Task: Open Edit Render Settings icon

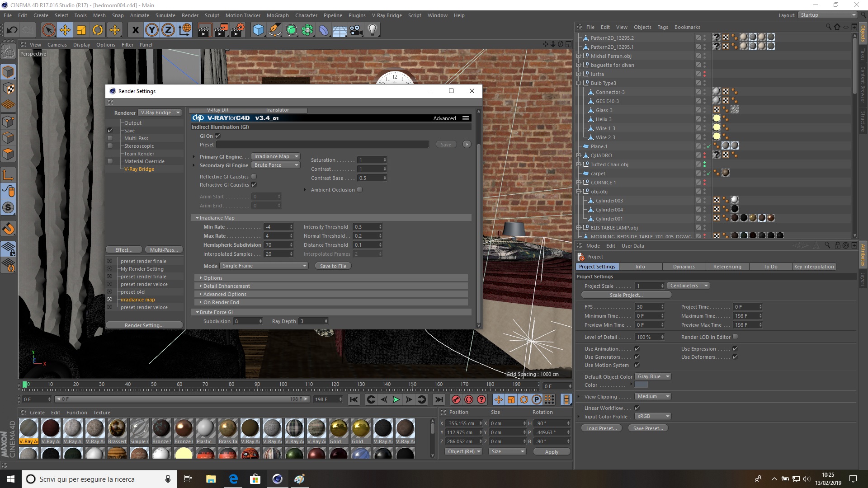Action: (x=238, y=30)
